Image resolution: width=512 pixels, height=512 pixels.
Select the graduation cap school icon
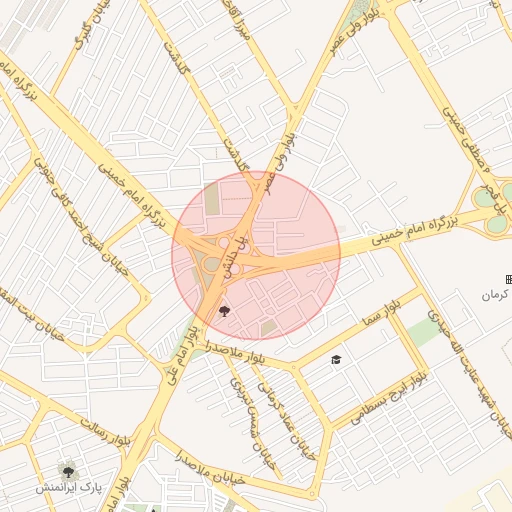pyautogui.click(x=336, y=360)
